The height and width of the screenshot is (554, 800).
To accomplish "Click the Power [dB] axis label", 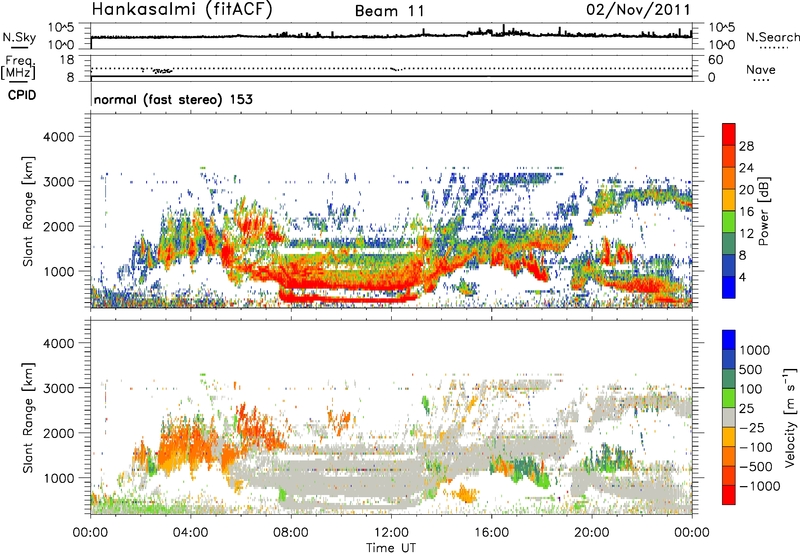I will point(763,211).
